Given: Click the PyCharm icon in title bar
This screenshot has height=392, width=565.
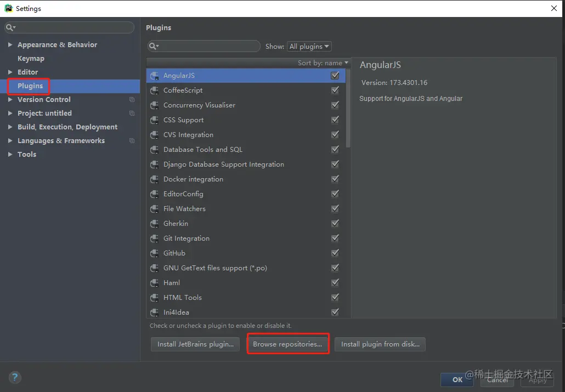Looking at the screenshot, I should point(9,8).
